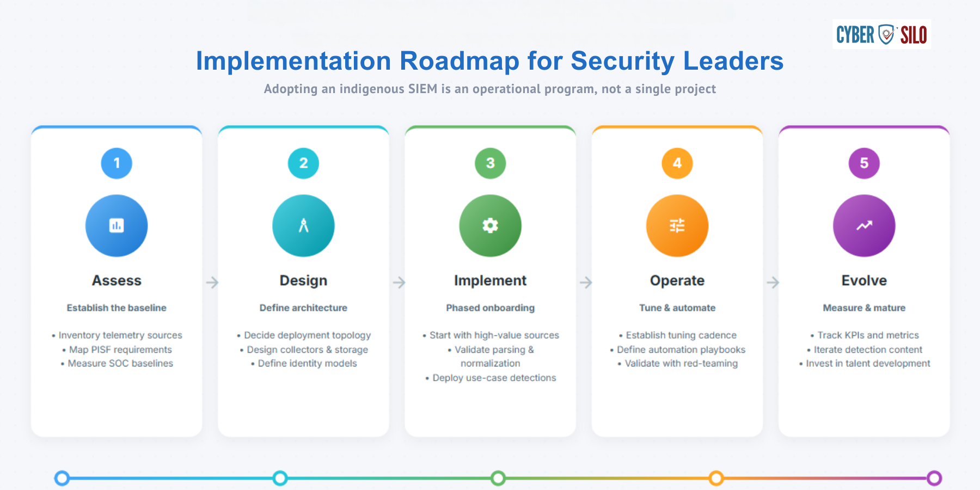This screenshot has width=980, height=490.
Task: Click 'Start with high-value sources' bullet
Action: (x=490, y=335)
